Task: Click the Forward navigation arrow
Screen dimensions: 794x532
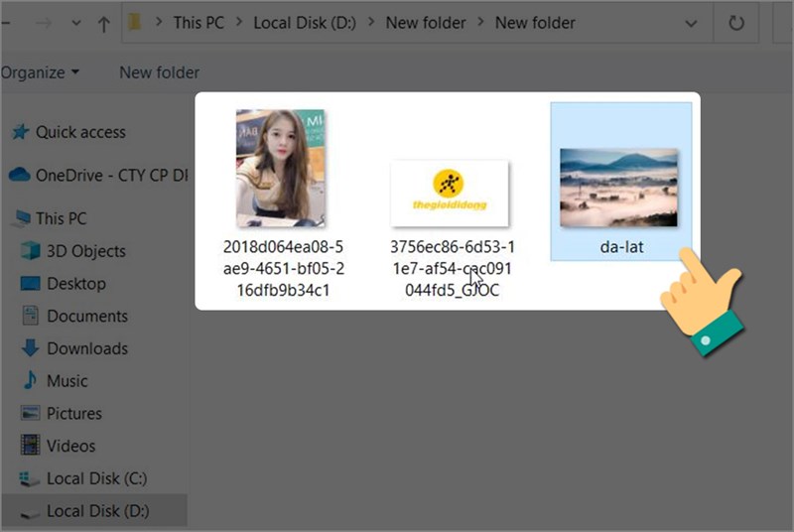Action: click(45, 23)
